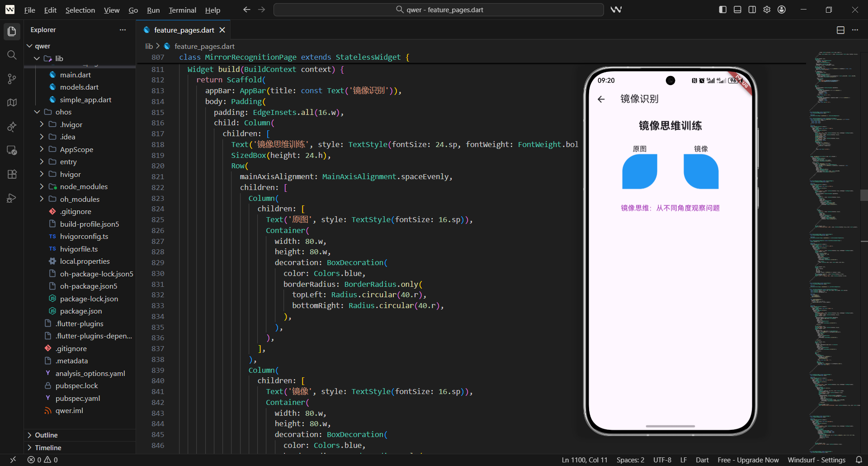The height and width of the screenshot is (466, 868).
Task: Open the Help menu
Action: pyautogui.click(x=212, y=10)
